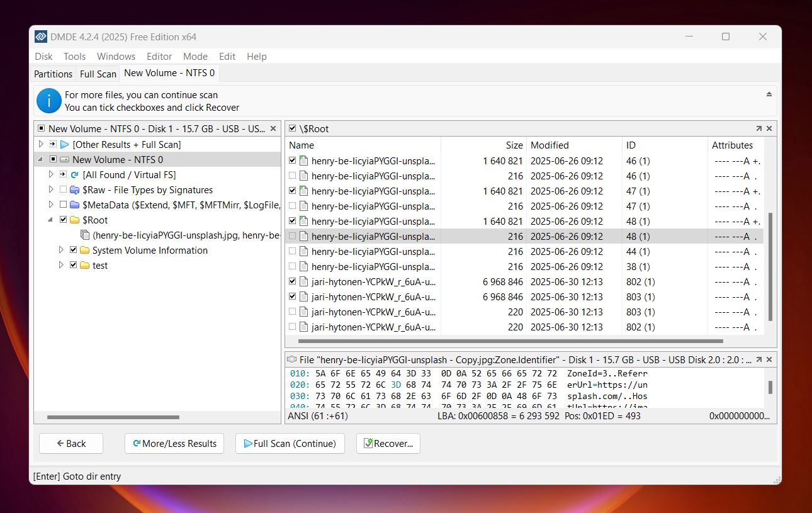Click the tree panel horizontal scrollbar
Screen dimensions: 812x513
click(x=113, y=417)
